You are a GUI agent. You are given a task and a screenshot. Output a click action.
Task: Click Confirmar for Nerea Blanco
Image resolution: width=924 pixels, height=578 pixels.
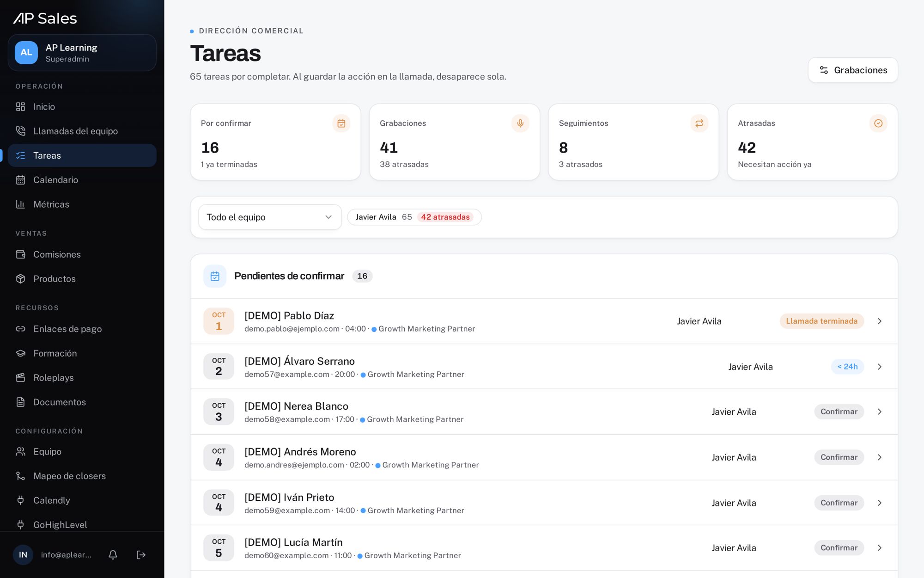[839, 412]
